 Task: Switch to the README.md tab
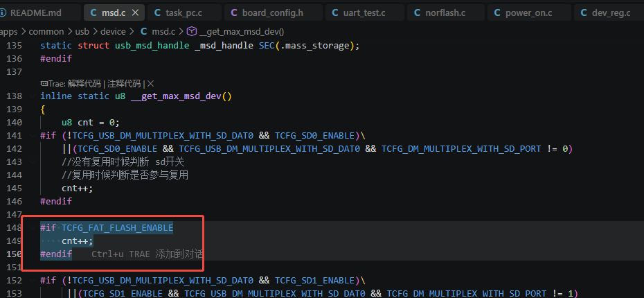(x=35, y=12)
